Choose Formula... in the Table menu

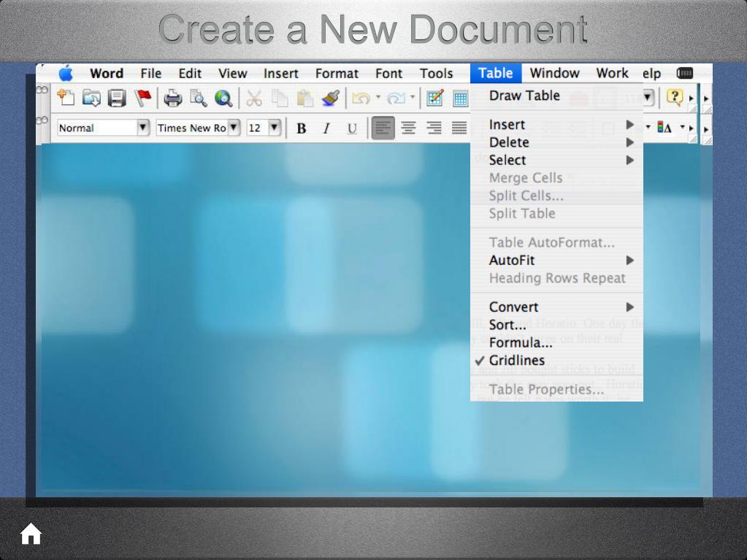click(556, 343)
